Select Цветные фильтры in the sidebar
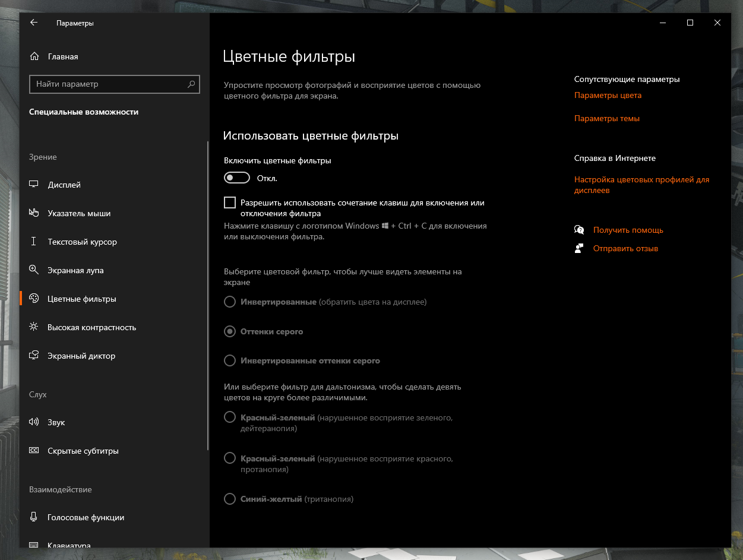743x560 pixels. click(81, 299)
